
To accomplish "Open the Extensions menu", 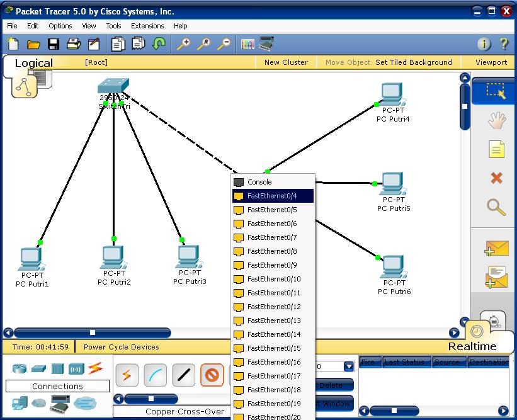I will coord(147,26).
